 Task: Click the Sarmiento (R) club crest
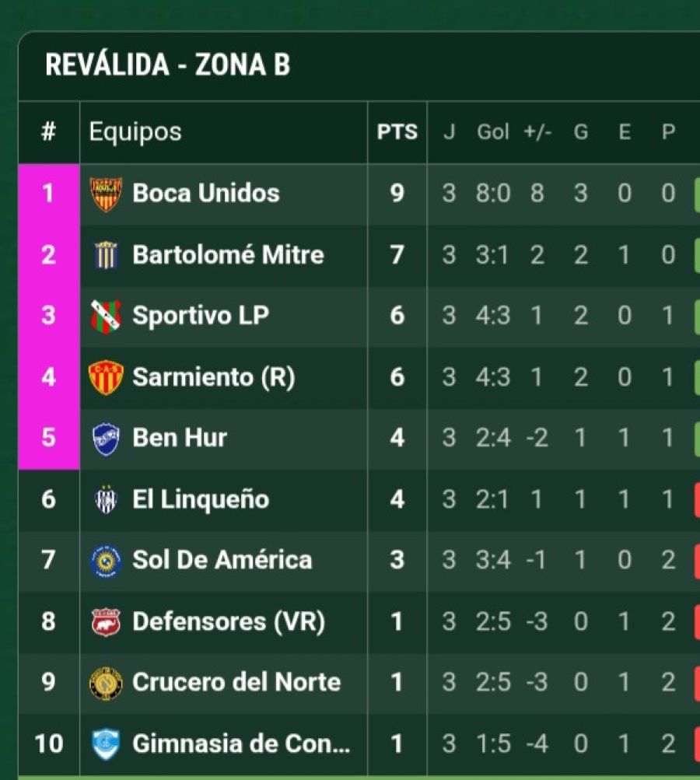tap(106, 377)
